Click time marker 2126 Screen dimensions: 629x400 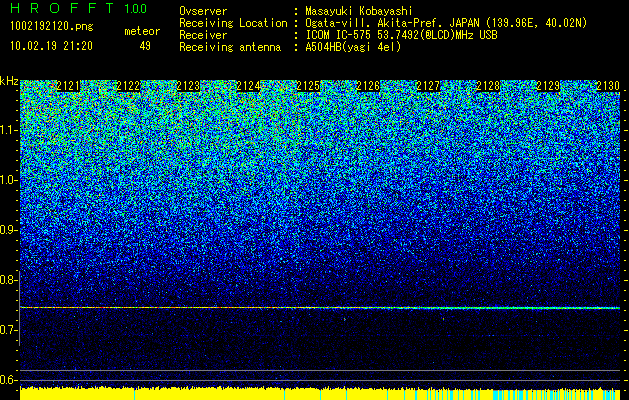coord(368,86)
